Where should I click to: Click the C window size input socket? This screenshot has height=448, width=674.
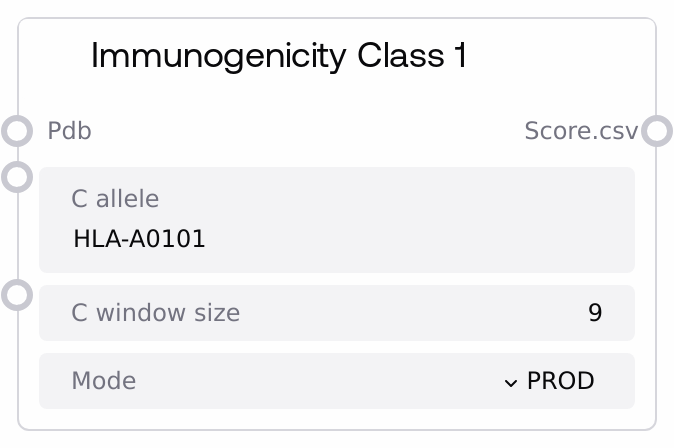pyautogui.click(x=18, y=296)
